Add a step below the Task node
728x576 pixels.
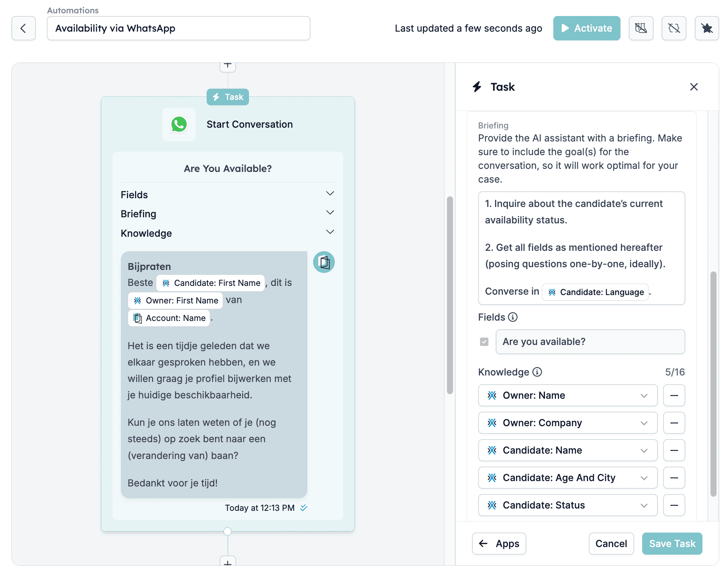pos(228,562)
